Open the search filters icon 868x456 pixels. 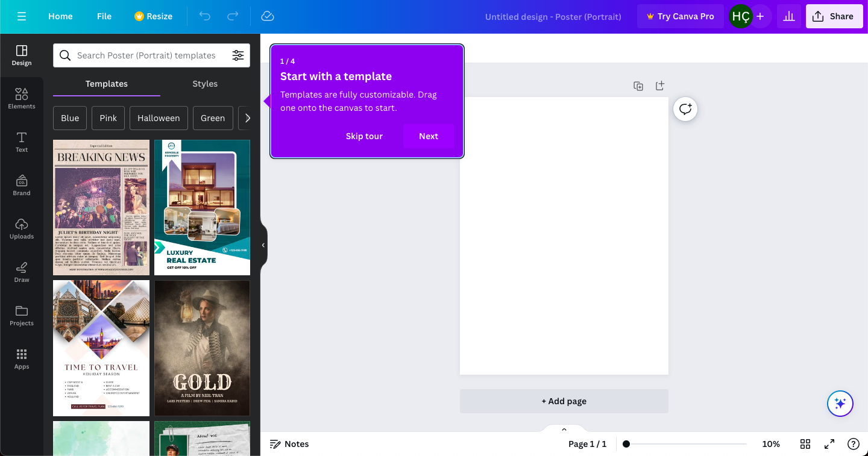pyautogui.click(x=238, y=55)
